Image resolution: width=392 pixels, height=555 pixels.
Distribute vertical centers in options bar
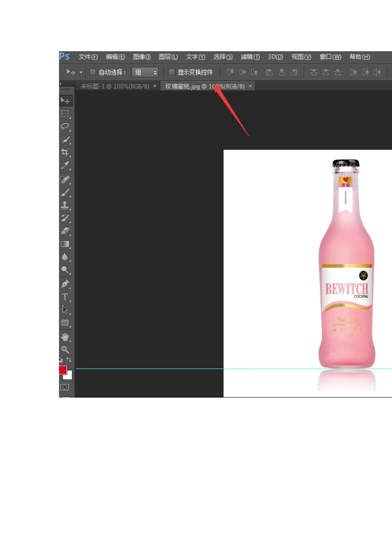(x=326, y=72)
